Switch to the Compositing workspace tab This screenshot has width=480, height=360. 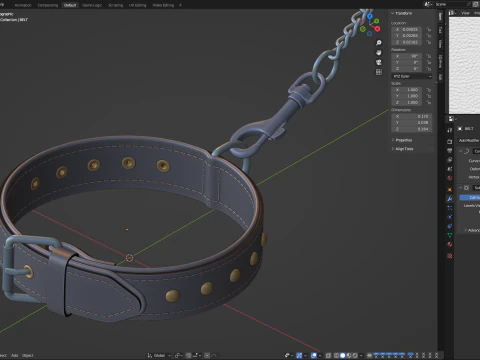tap(48, 5)
